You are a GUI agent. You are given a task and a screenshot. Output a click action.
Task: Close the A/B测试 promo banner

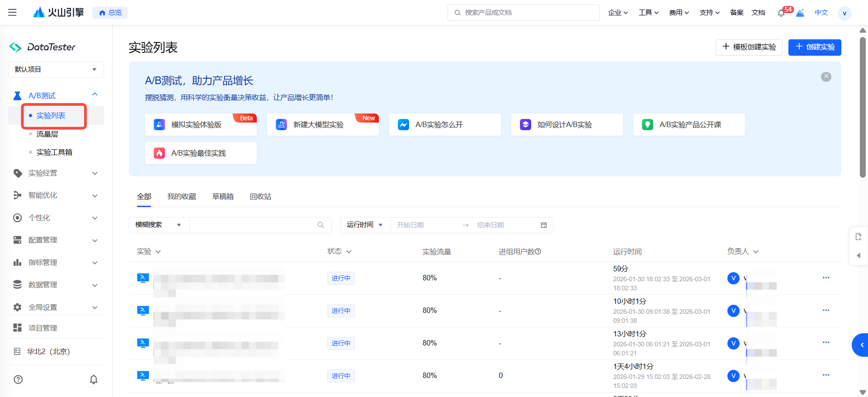826,77
